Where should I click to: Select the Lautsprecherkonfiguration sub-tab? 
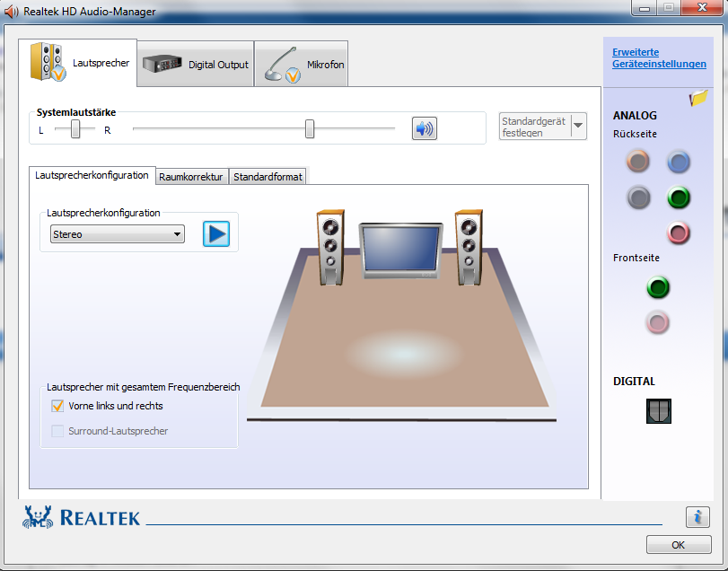(x=92, y=175)
